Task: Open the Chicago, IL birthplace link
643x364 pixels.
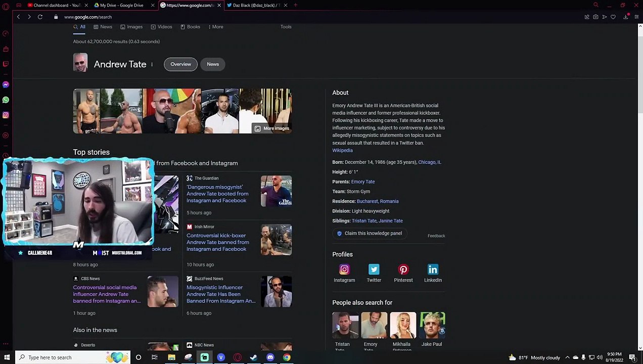Action: click(430, 162)
